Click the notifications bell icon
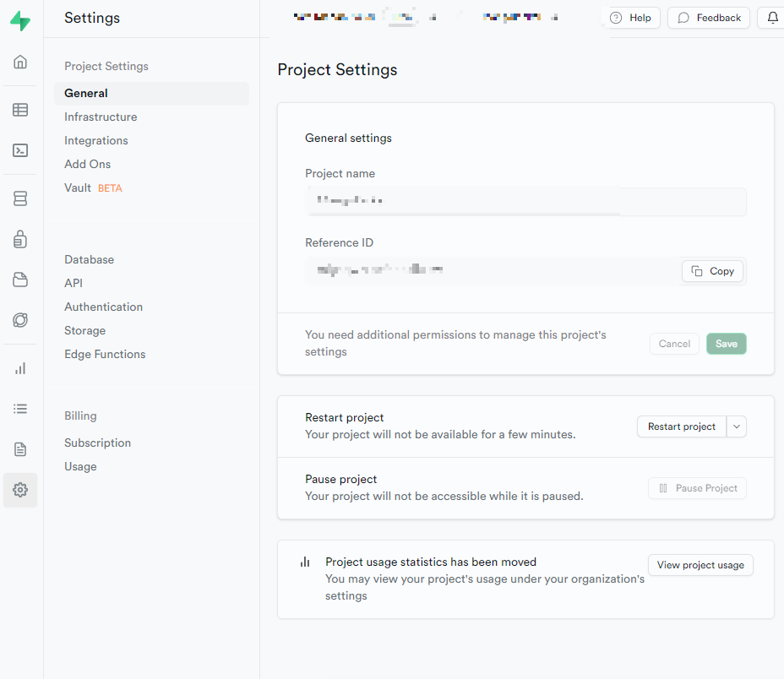Screen dimensions: 784x679 point(772,18)
